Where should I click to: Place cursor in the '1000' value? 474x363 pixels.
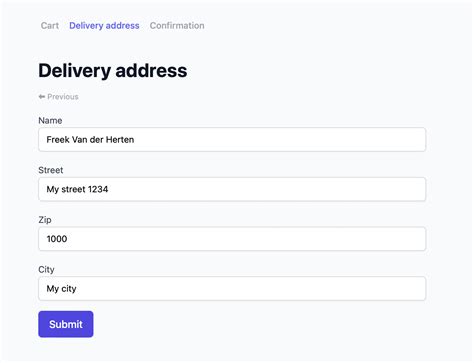pos(57,239)
